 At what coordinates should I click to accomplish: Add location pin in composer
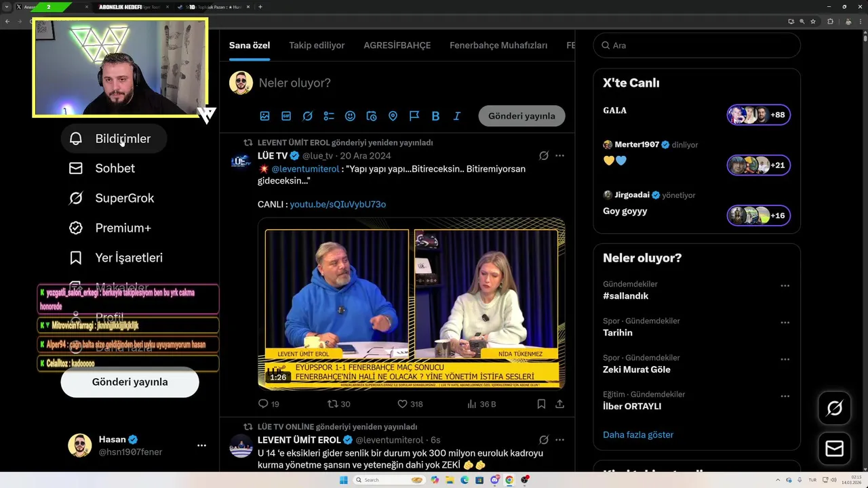393,116
